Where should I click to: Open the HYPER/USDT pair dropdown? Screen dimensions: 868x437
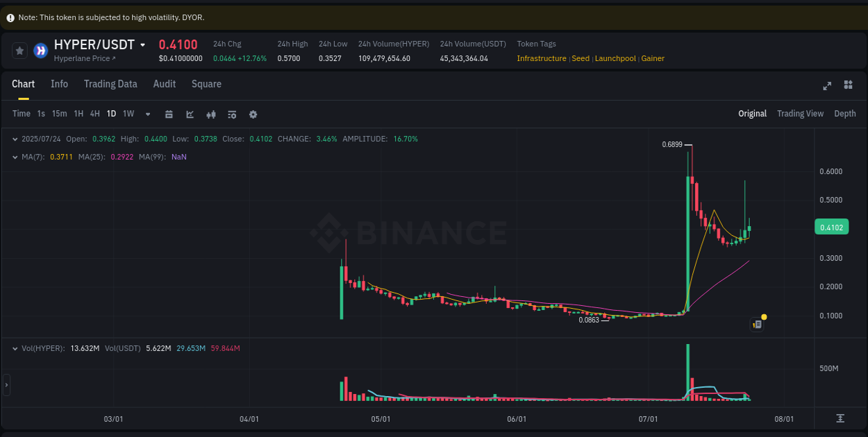tap(144, 44)
